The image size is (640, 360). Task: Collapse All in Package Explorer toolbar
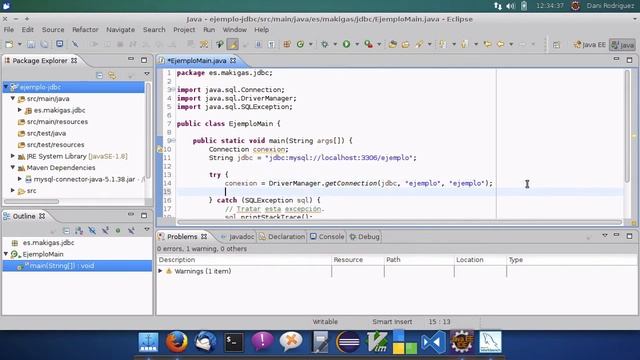[99, 76]
